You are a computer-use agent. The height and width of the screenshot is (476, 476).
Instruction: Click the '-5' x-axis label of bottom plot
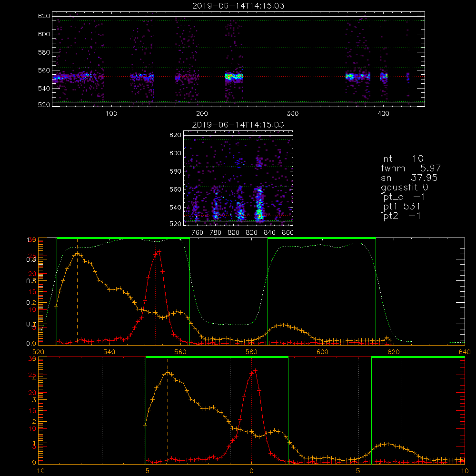(145, 471)
